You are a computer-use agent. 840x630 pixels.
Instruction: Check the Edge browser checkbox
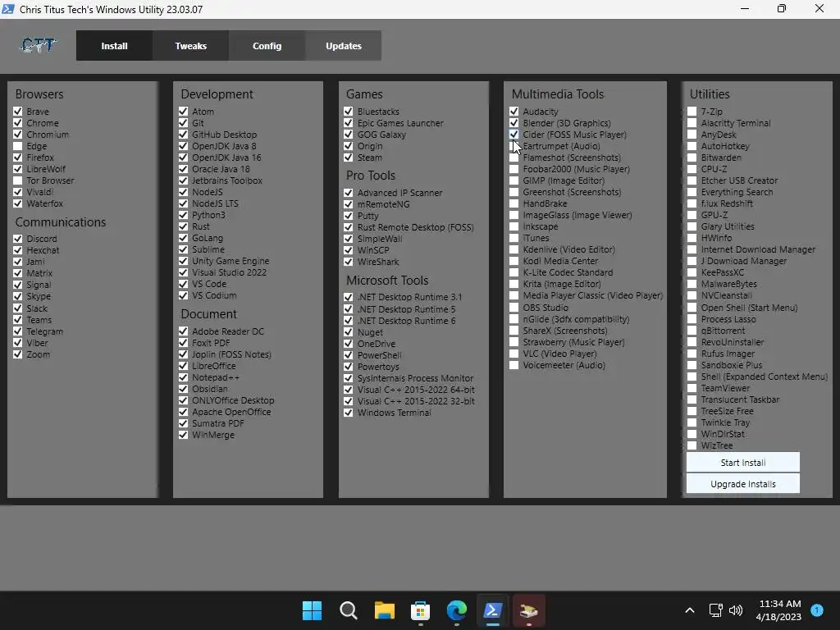(x=18, y=146)
